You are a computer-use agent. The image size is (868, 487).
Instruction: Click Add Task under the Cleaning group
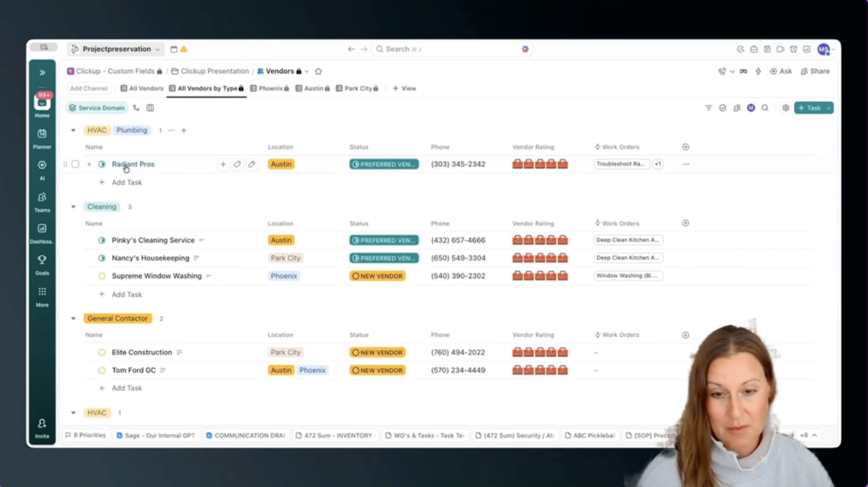pos(126,295)
